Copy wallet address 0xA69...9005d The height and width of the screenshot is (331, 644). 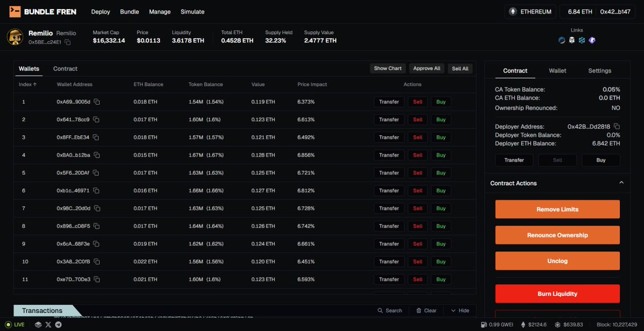tap(97, 102)
